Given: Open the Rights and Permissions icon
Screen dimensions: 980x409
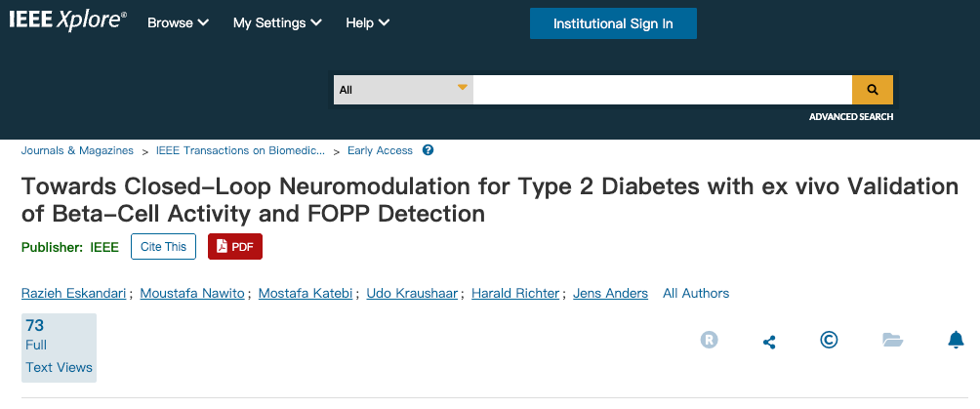Looking at the screenshot, I should tap(709, 341).
